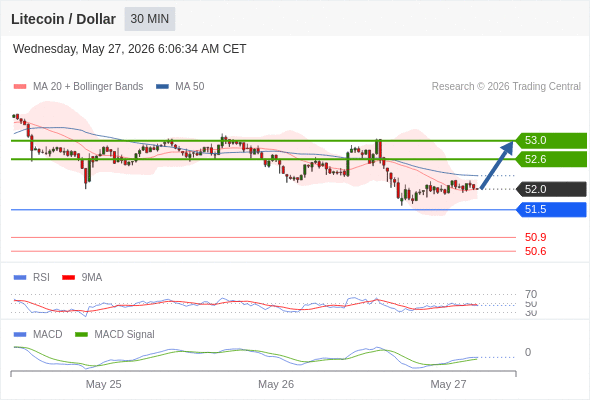
Task: Click the May 26 date axis label
Action: (276, 384)
